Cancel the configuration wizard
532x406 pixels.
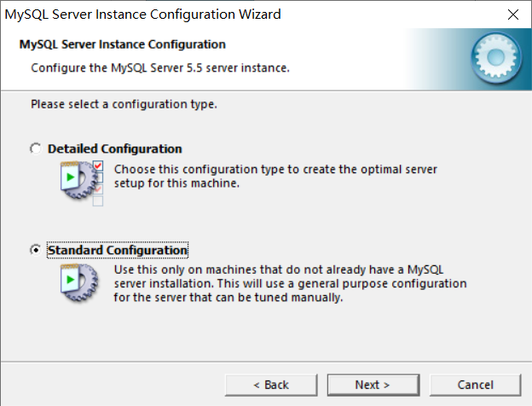(475, 385)
